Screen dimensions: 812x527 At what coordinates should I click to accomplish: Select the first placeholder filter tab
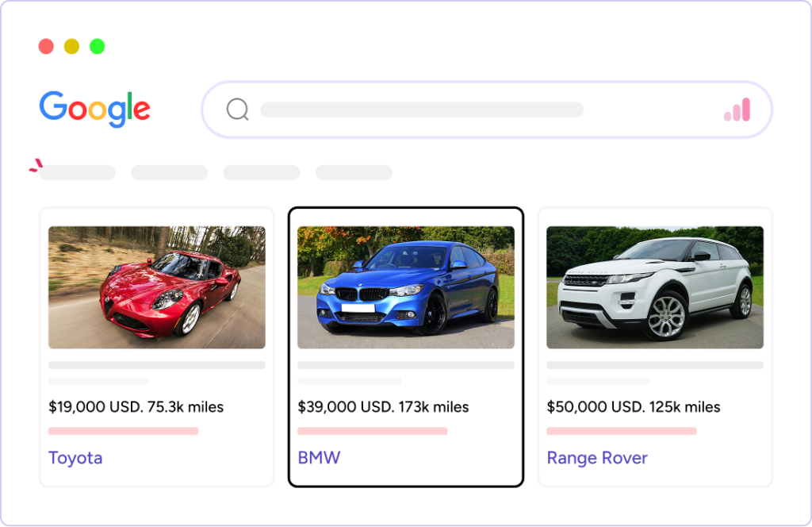coord(77,172)
